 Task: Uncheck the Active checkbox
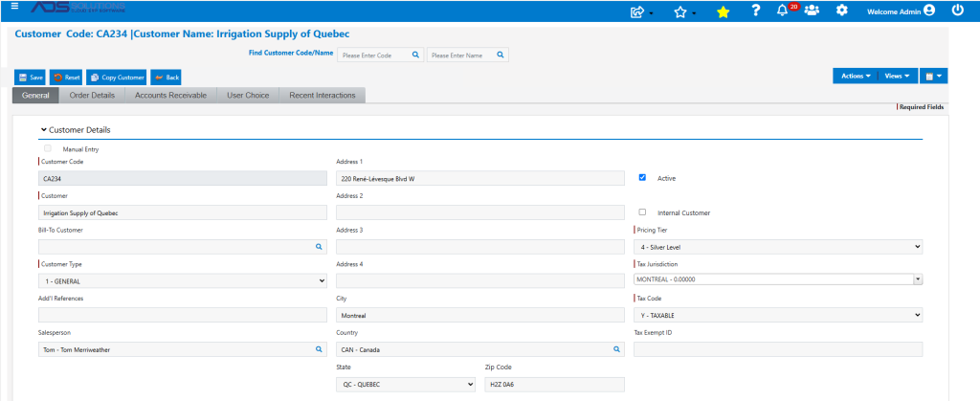pyautogui.click(x=642, y=177)
